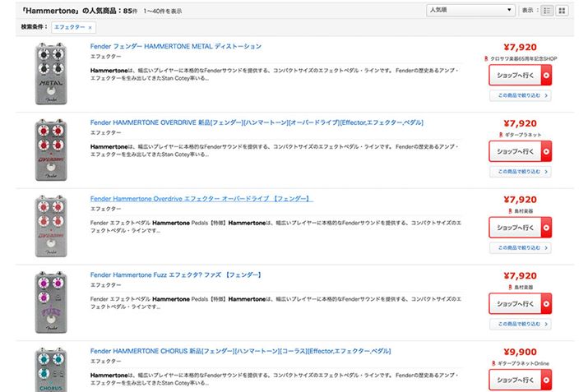Switch to list view display
588x392 pixels.
549,11
